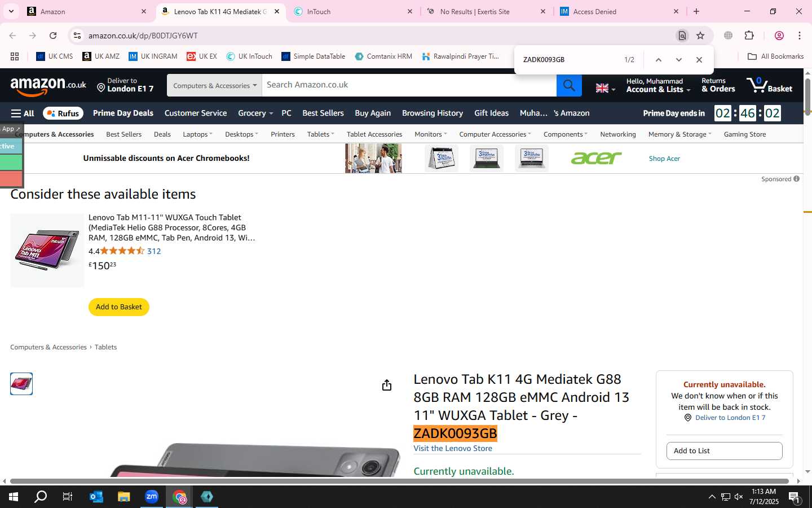Expand Account & Lists menu

[x=658, y=85]
